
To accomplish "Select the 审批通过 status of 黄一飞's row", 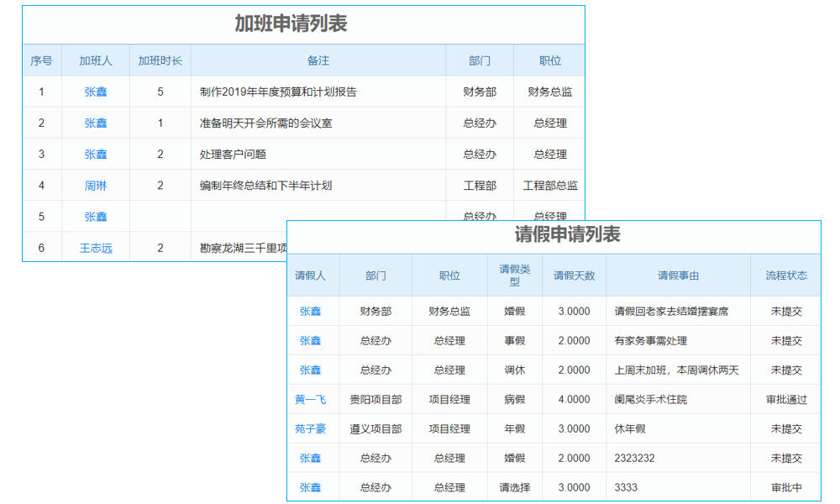I will tap(788, 399).
